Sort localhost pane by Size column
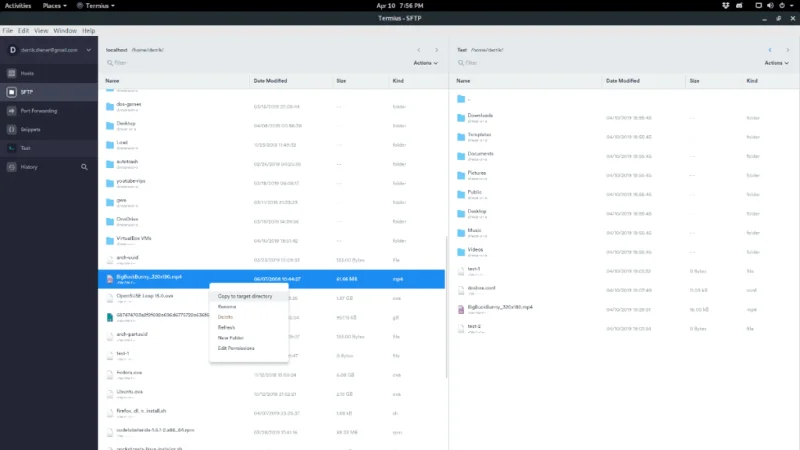The width and height of the screenshot is (800, 450). click(341, 81)
